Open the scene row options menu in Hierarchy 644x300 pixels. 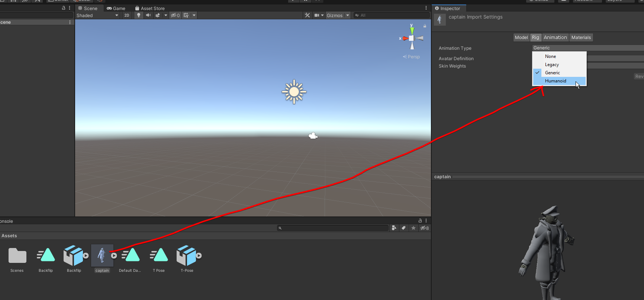click(x=70, y=22)
